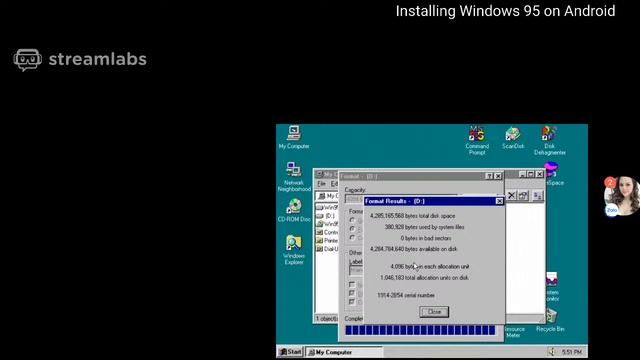The width and height of the screenshot is (640, 360).
Task: Open the Control Panel folder in My Computer
Action: tap(327, 232)
